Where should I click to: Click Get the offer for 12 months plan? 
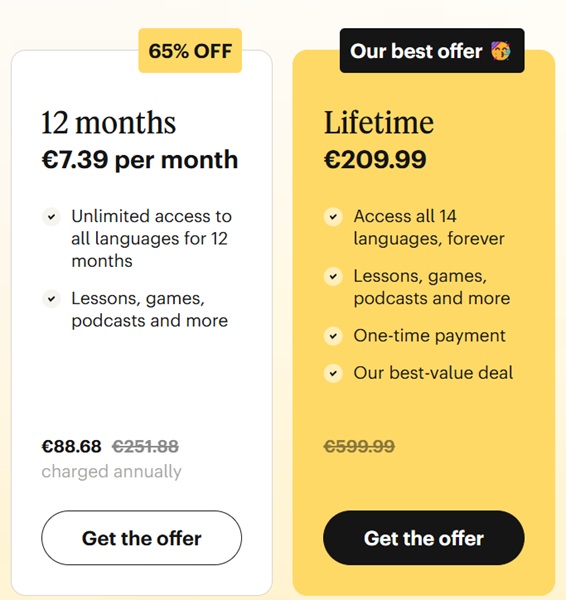pos(142,538)
